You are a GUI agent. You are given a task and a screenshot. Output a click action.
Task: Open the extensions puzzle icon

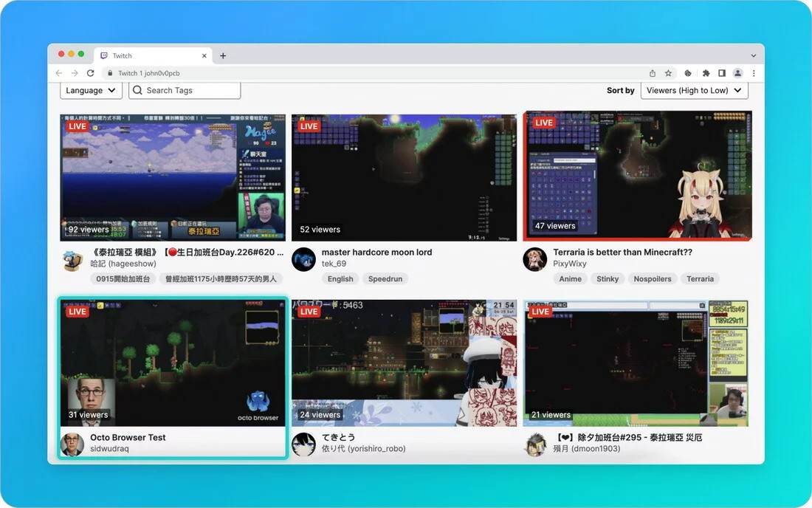pyautogui.click(x=706, y=73)
